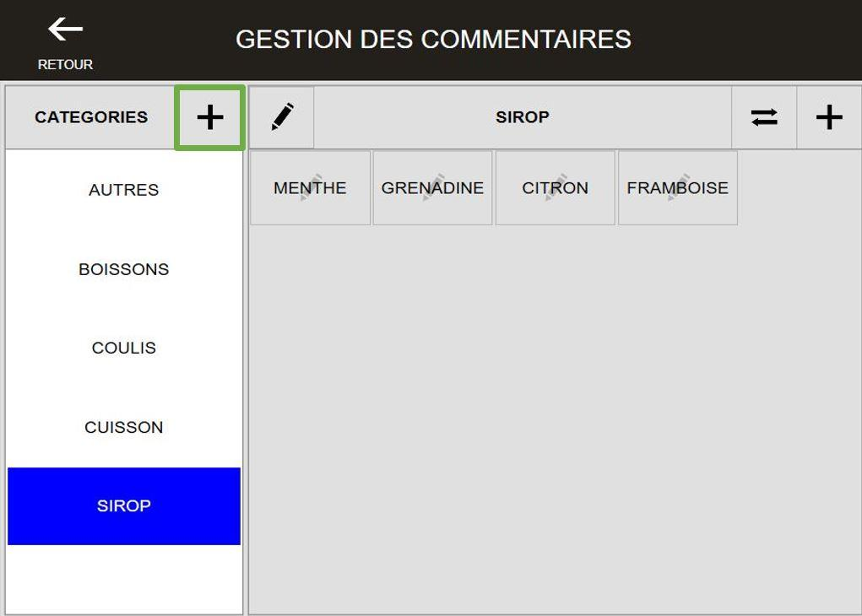Go back with the RETOUR arrow
The image size is (862, 616).
point(65,30)
